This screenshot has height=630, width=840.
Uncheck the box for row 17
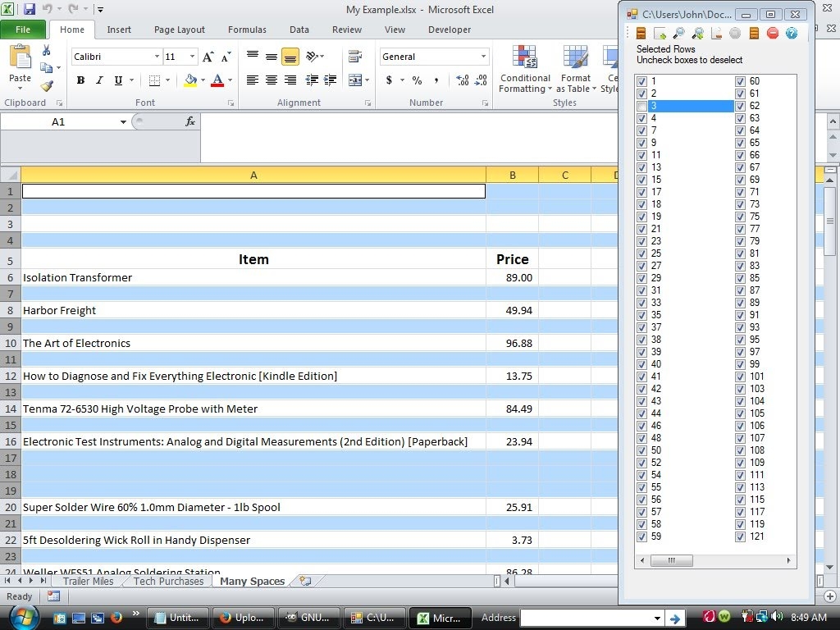tap(641, 192)
